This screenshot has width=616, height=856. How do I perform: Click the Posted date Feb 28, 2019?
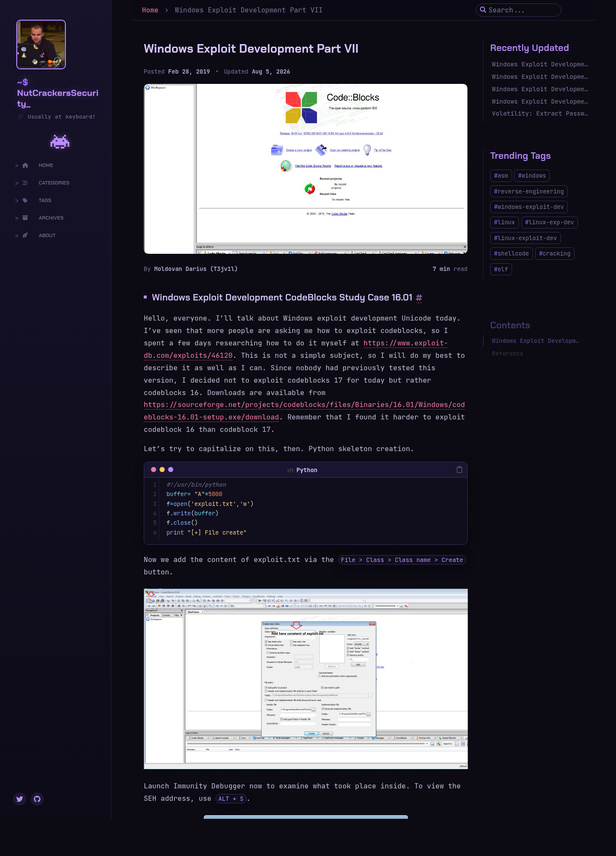pyautogui.click(x=189, y=71)
